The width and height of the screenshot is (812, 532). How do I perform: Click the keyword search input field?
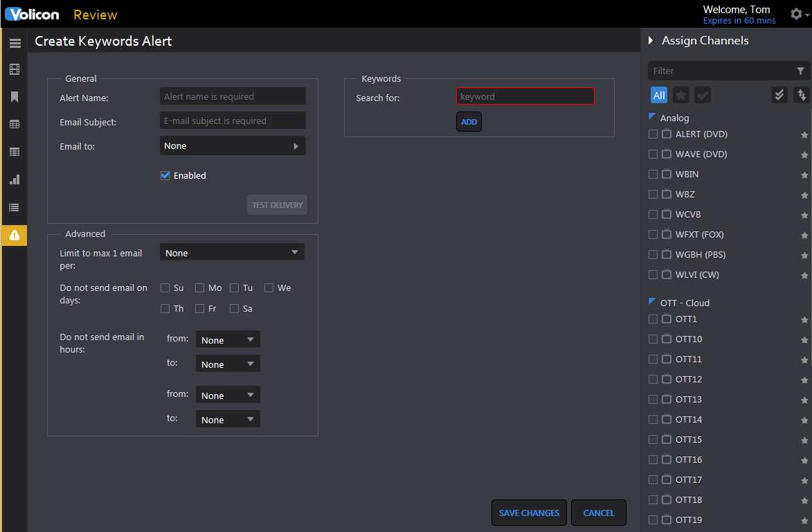pyautogui.click(x=525, y=96)
